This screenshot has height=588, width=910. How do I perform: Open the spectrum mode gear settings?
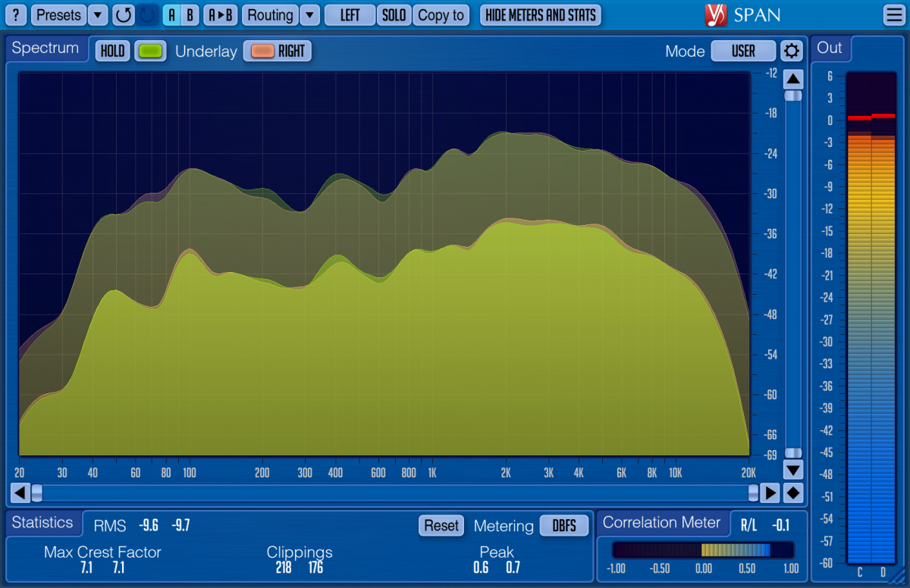click(x=792, y=52)
